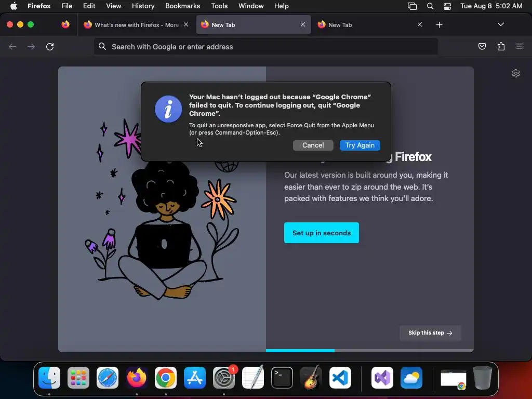The image size is (532, 399).
Task: Cancel the logout dialog
Action: pos(313,145)
